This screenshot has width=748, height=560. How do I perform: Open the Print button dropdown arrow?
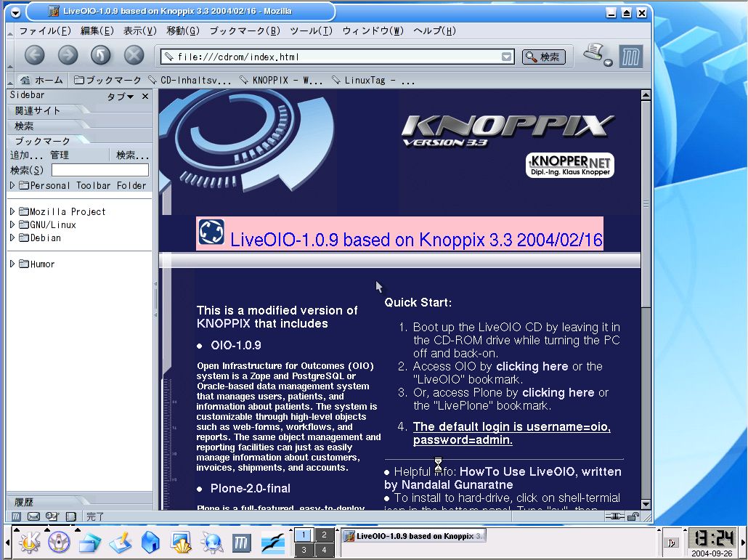[608, 62]
